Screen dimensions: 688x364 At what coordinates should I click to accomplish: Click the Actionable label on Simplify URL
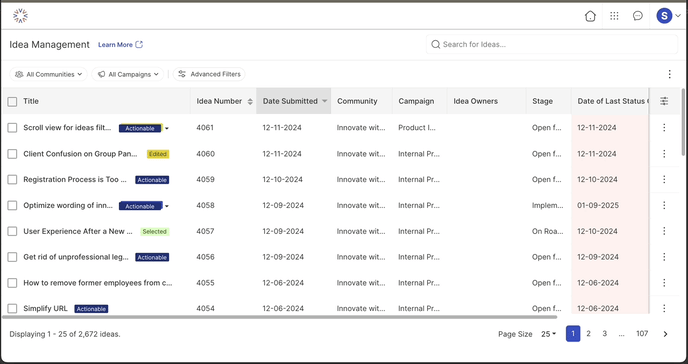[x=91, y=309]
